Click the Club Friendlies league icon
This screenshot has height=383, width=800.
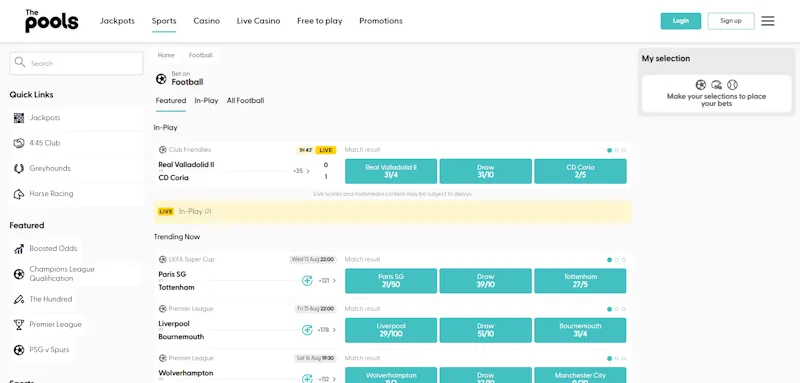point(163,150)
